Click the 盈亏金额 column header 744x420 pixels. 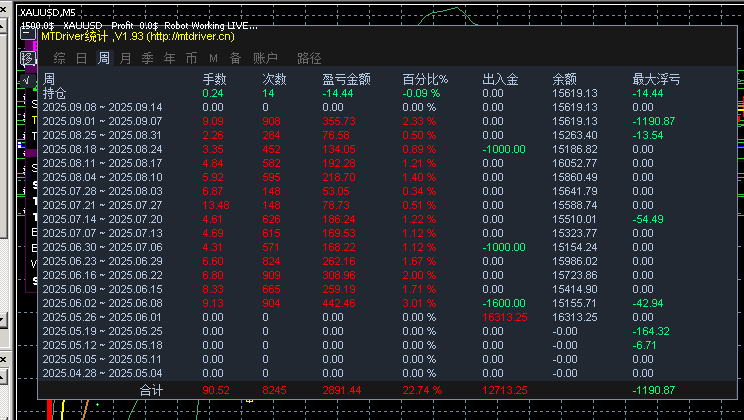click(346, 79)
